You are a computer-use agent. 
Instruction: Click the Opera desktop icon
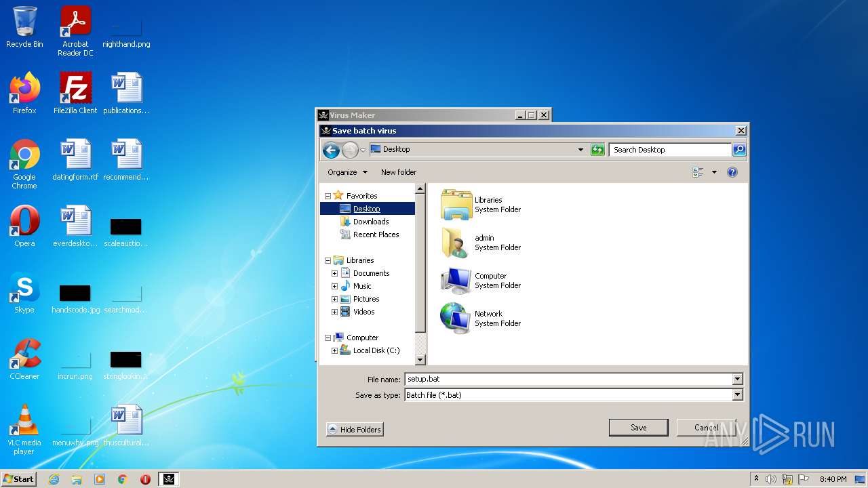(x=24, y=226)
